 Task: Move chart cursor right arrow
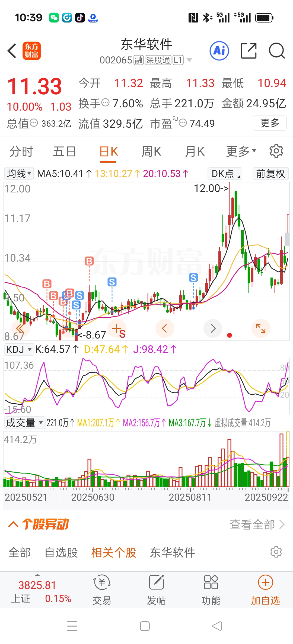(x=213, y=329)
